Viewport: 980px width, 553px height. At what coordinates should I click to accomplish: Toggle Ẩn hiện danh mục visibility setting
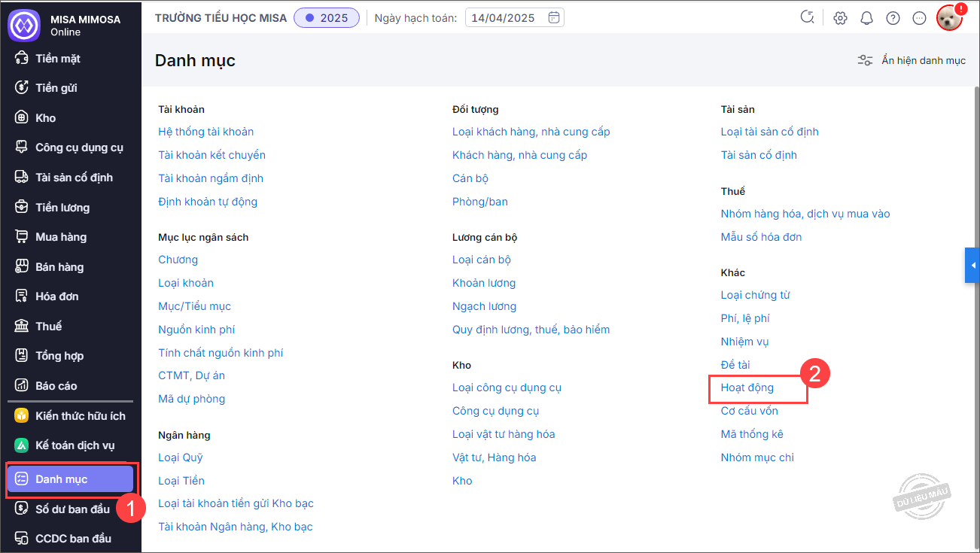tap(912, 60)
